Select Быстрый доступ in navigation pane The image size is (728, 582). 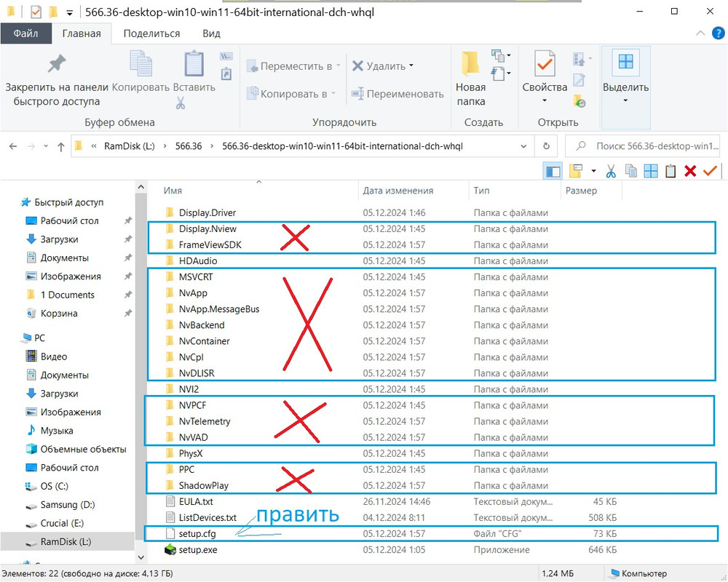[63, 202]
